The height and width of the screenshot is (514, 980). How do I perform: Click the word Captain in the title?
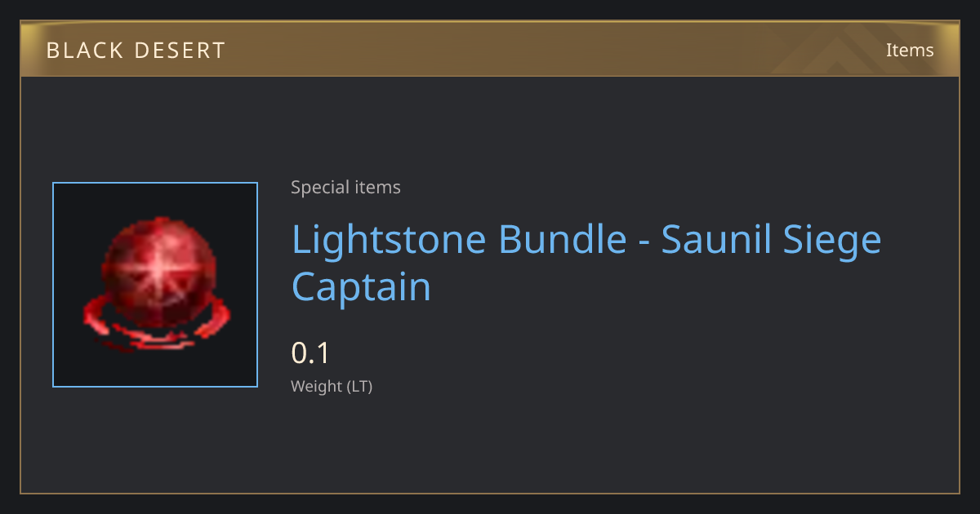click(x=361, y=287)
